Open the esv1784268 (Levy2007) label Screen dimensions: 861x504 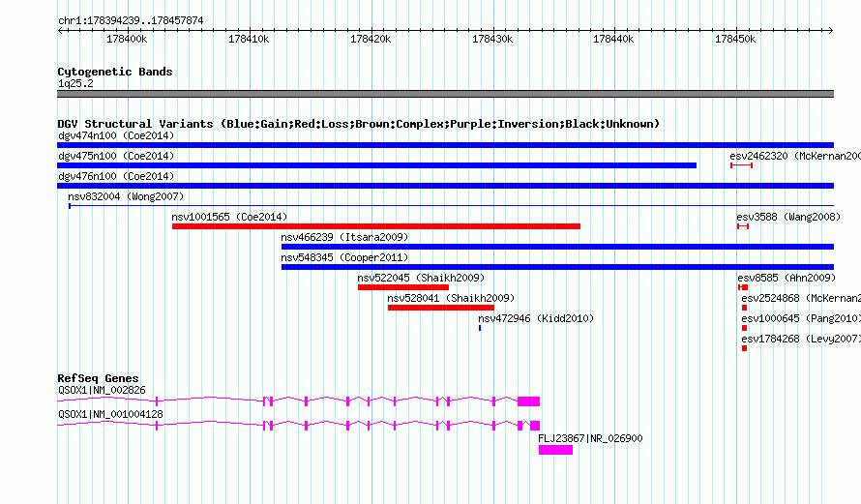coord(801,339)
